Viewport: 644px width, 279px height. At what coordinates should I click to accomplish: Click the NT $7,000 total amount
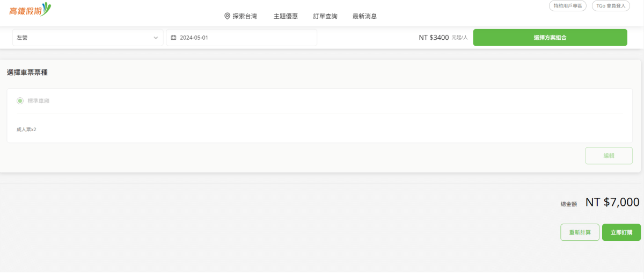[x=612, y=202]
